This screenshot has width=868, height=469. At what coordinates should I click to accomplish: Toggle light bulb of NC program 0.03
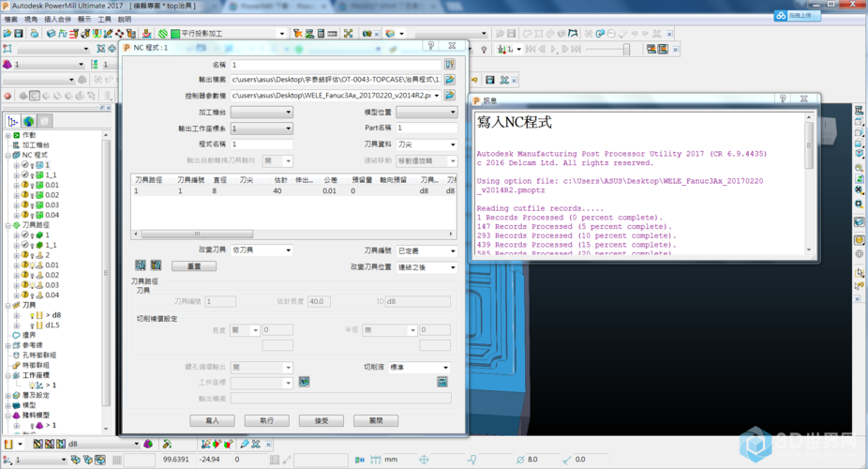point(32,205)
